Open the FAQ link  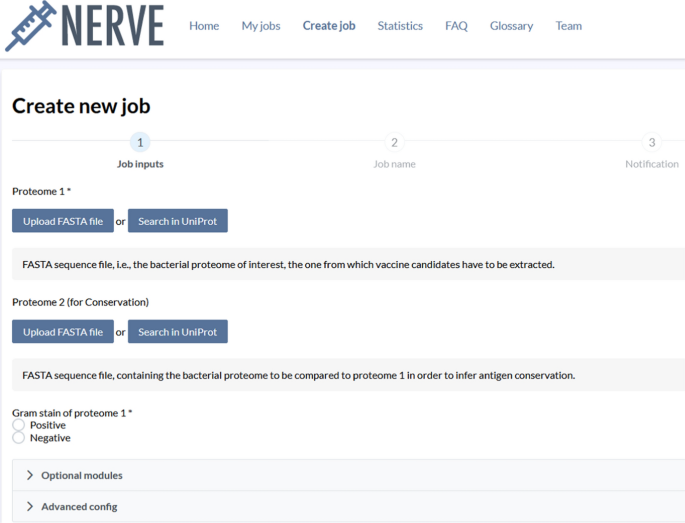pyautogui.click(x=456, y=26)
